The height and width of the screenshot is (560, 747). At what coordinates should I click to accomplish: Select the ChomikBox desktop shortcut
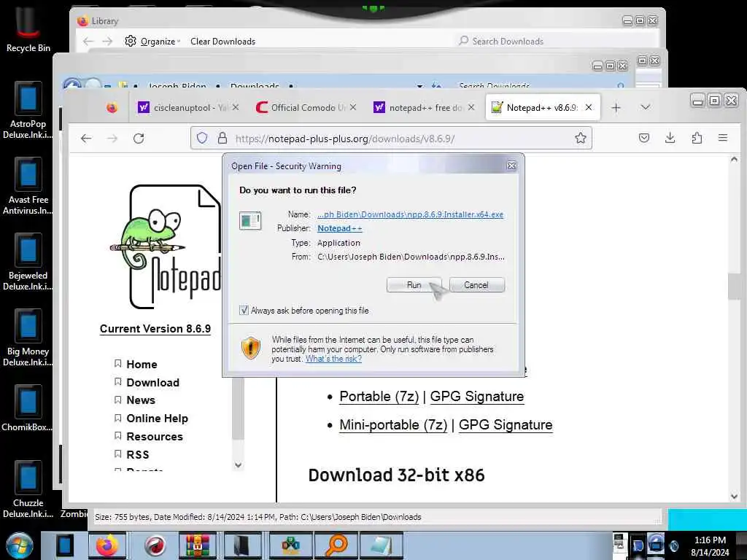click(27, 408)
